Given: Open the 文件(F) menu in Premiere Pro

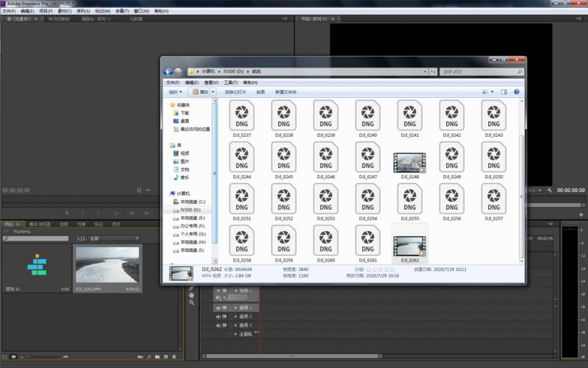Looking at the screenshot, I should click(9, 11).
